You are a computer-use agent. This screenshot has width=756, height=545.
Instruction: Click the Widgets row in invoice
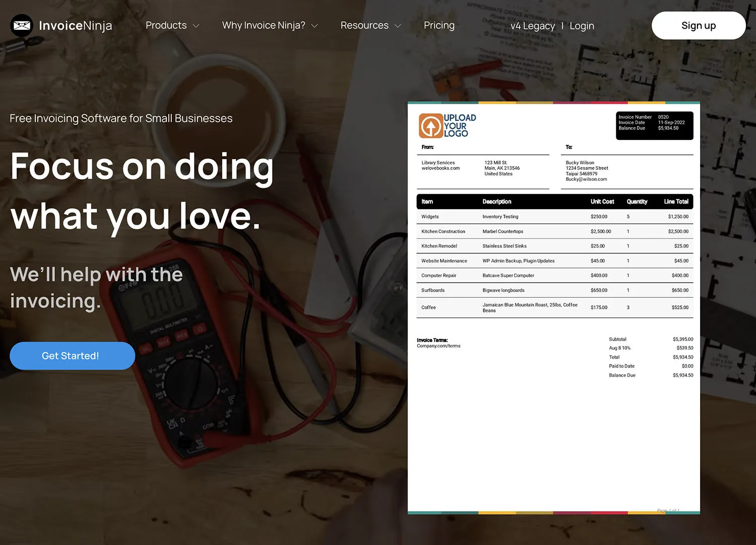pos(554,217)
